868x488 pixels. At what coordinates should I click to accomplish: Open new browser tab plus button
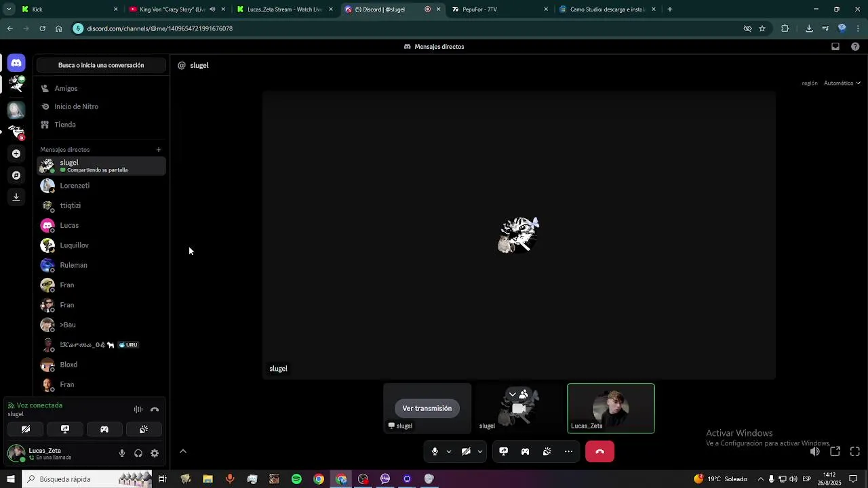[x=670, y=9]
